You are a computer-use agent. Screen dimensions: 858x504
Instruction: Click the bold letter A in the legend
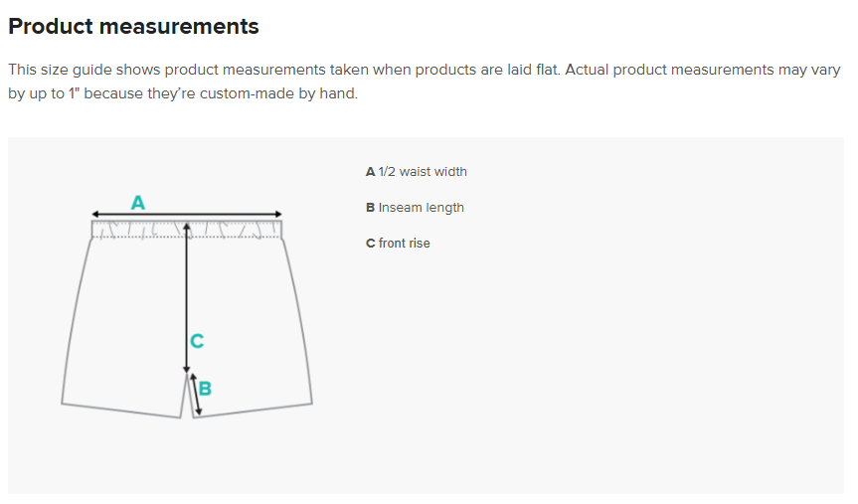tap(371, 172)
